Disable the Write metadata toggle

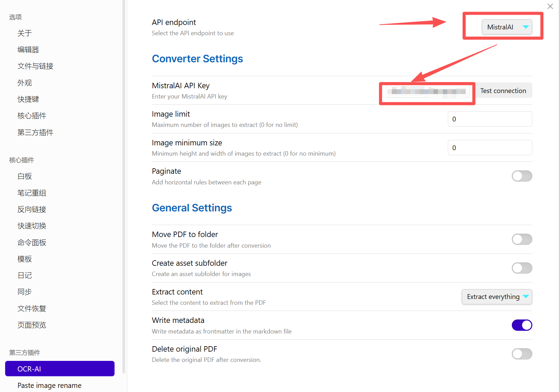click(x=522, y=325)
